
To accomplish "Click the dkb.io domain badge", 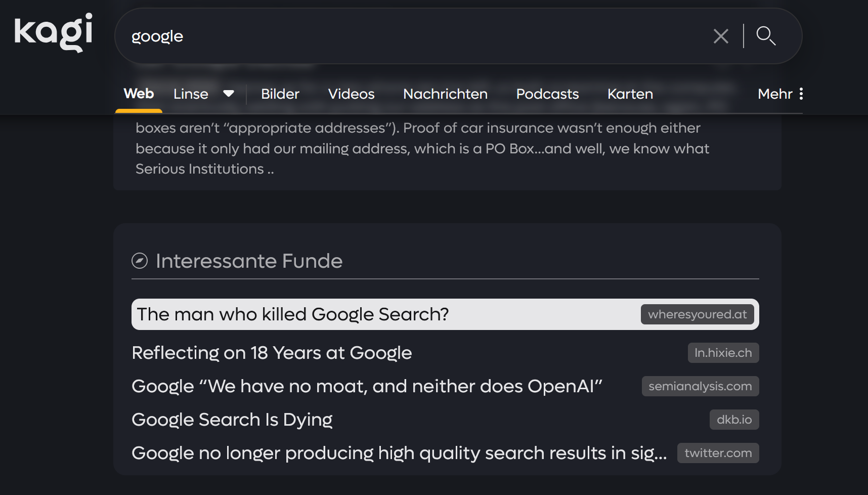I will click(x=734, y=420).
